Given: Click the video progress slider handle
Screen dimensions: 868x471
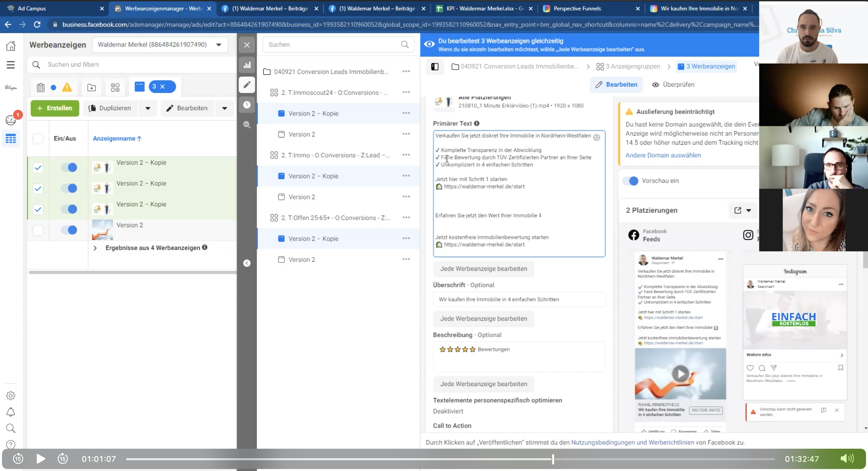Looking at the screenshot, I should 553,459.
